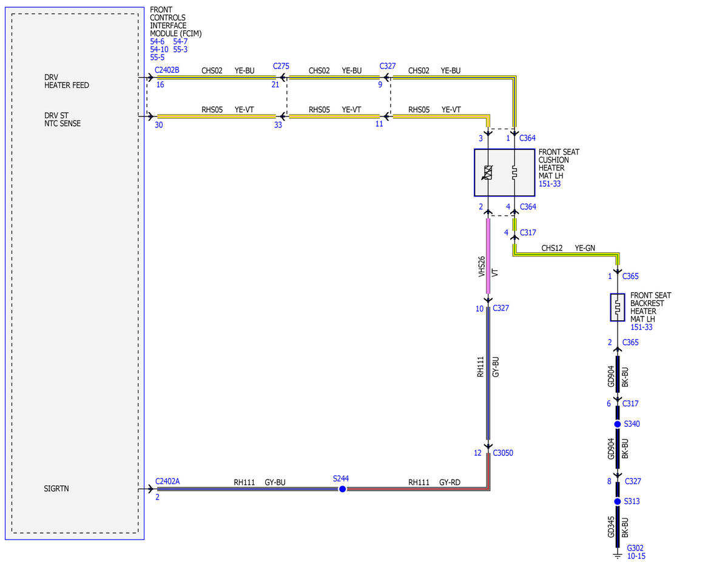Select the "CHS12" wire label
Viewport: 728px width, 562px height.
pos(552,247)
